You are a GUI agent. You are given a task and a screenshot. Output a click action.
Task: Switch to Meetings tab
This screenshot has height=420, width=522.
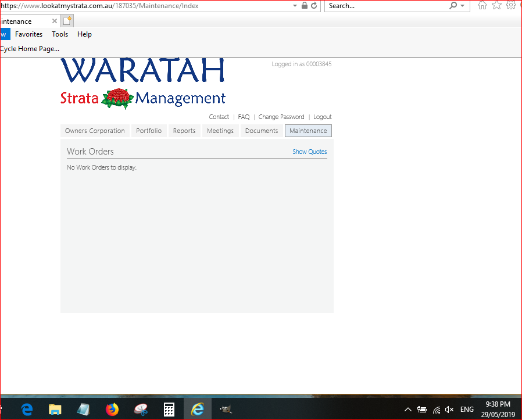tap(220, 131)
